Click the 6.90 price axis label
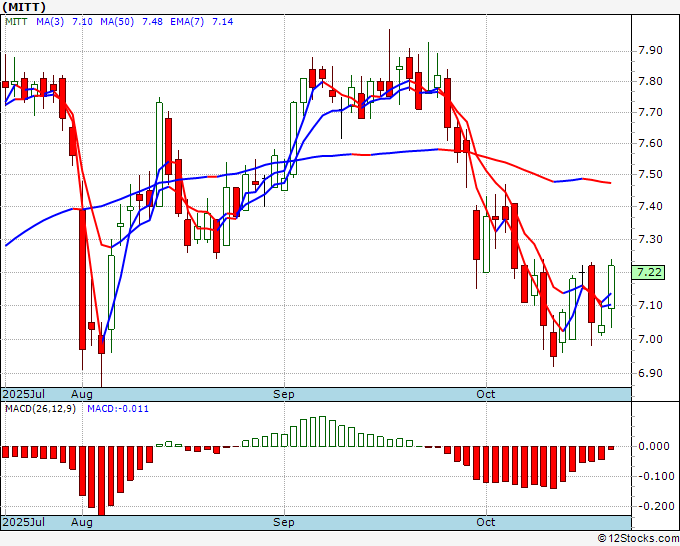This screenshot has height=546, width=680. click(x=651, y=373)
